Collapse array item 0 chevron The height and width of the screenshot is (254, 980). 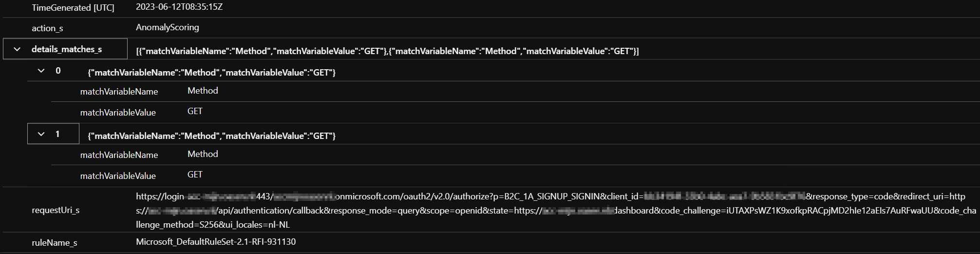tap(41, 71)
